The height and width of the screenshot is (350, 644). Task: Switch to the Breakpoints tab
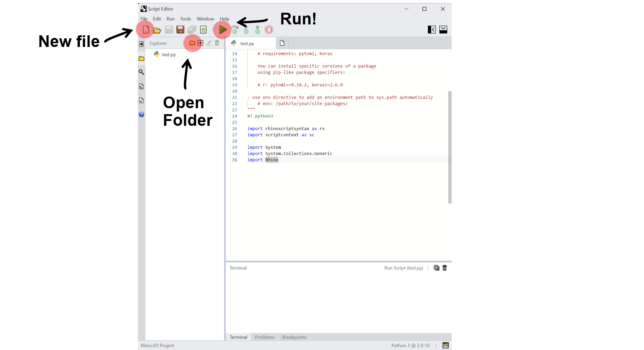[x=294, y=337]
